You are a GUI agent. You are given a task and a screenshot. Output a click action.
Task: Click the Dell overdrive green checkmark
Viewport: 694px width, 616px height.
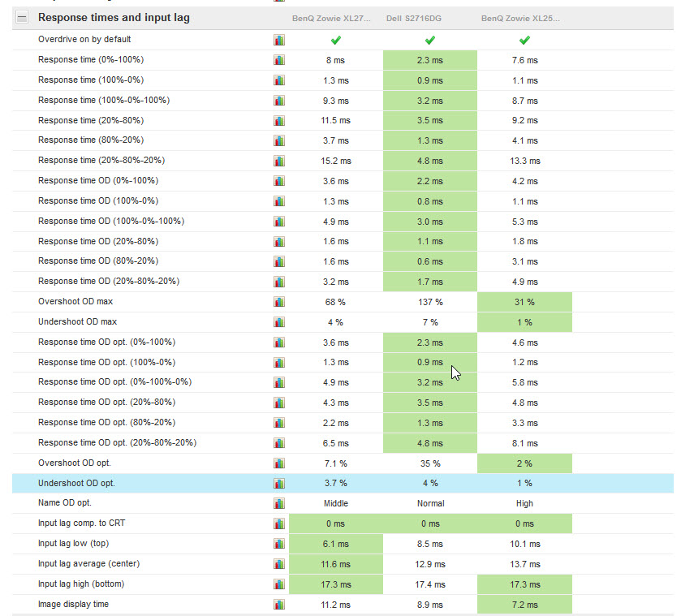[x=430, y=41]
